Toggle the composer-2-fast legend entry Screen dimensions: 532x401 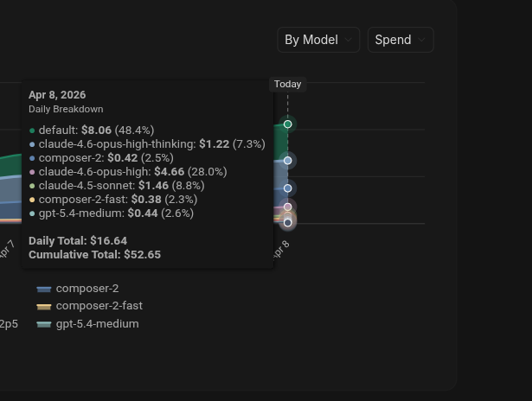[x=99, y=306]
